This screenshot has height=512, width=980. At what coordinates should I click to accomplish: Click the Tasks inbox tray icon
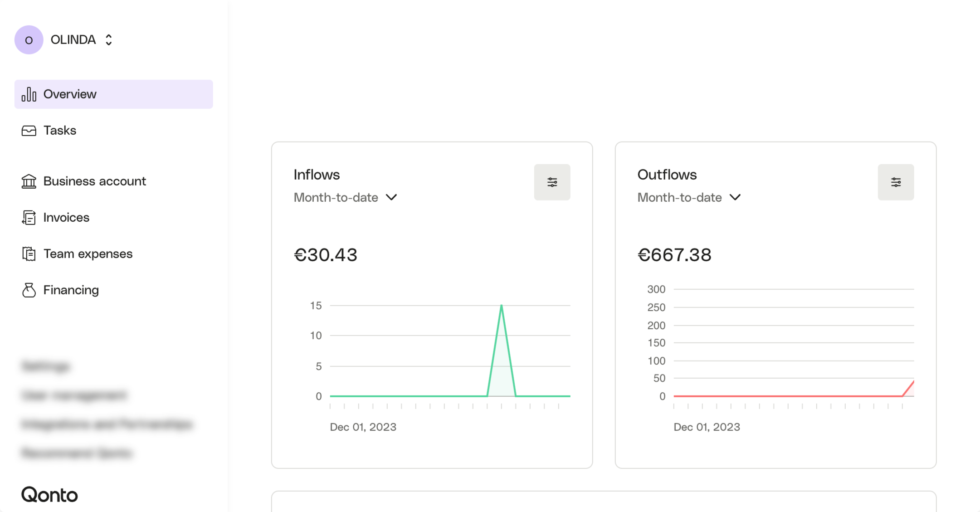tap(29, 131)
